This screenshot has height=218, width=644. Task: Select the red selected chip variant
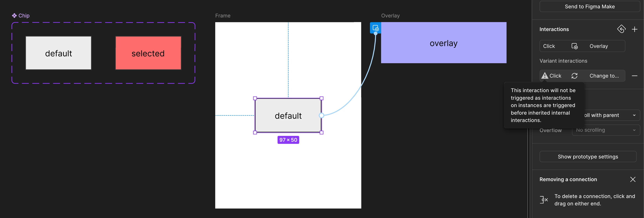pyautogui.click(x=148, y=53)
